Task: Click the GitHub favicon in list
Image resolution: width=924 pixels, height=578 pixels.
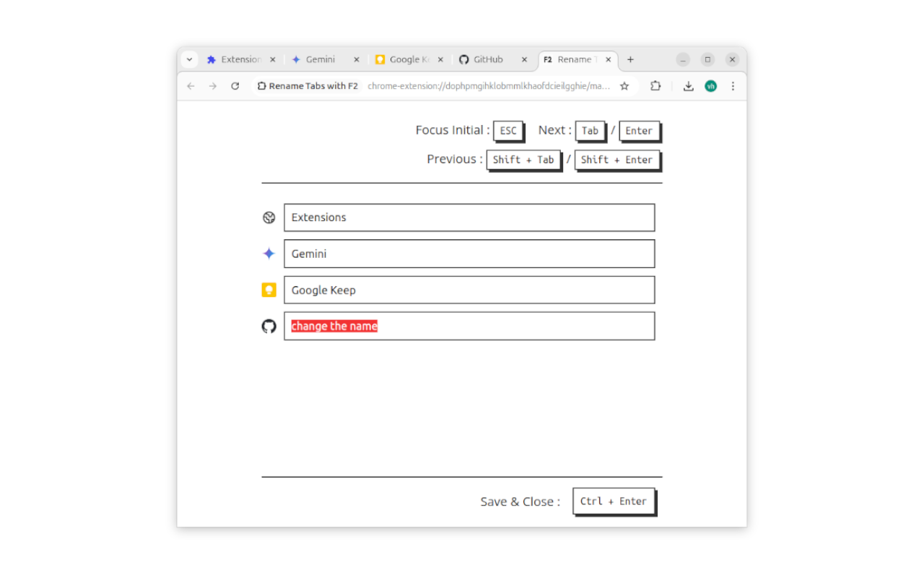Action: (269, 327)
